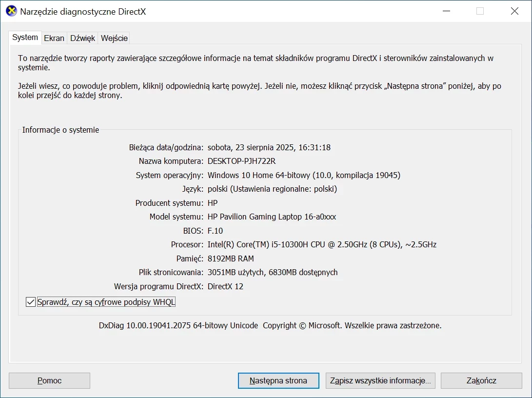Toggle the WHQL digital signatures checkbox

pyautogui.click(x=31, y=301)
